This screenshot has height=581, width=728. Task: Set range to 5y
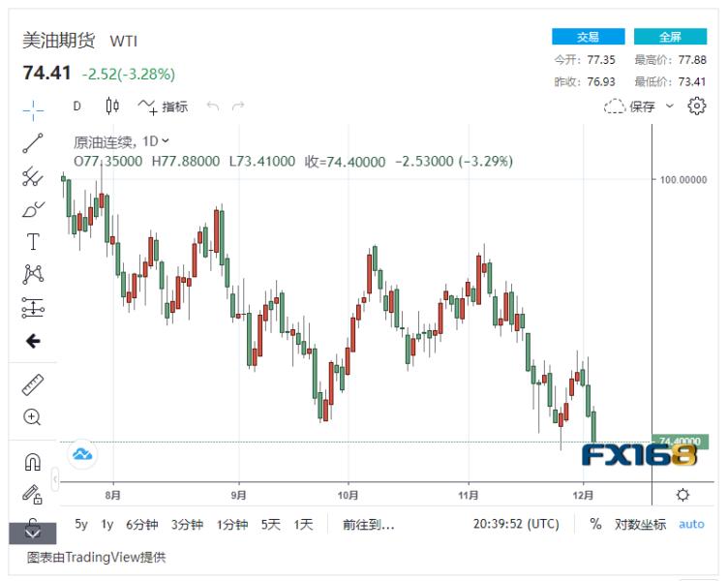point(81,524)
